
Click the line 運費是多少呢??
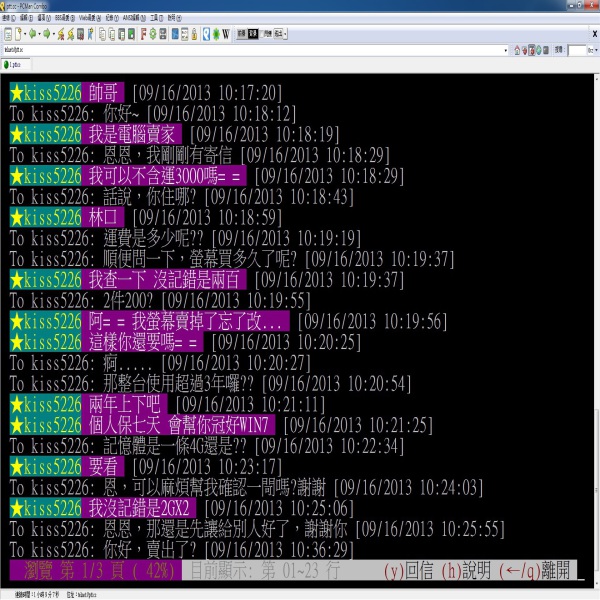(x=153, y=238)
